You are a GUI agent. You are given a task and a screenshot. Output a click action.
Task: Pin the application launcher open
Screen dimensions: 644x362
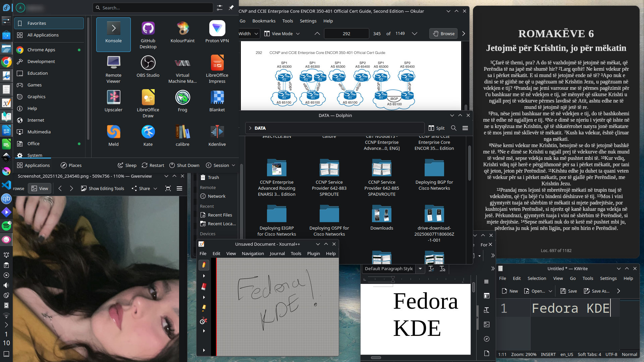click(231, 7)
